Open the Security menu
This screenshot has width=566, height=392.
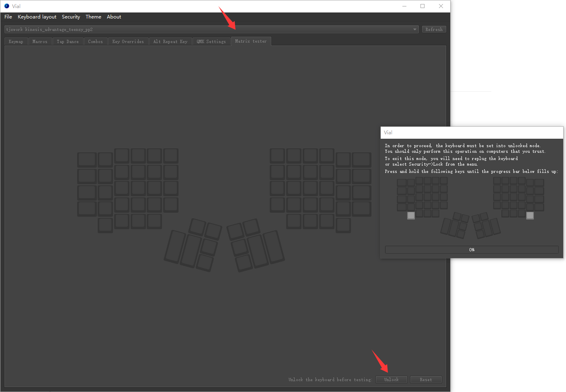pyautogui.click(x=71, y=17)
